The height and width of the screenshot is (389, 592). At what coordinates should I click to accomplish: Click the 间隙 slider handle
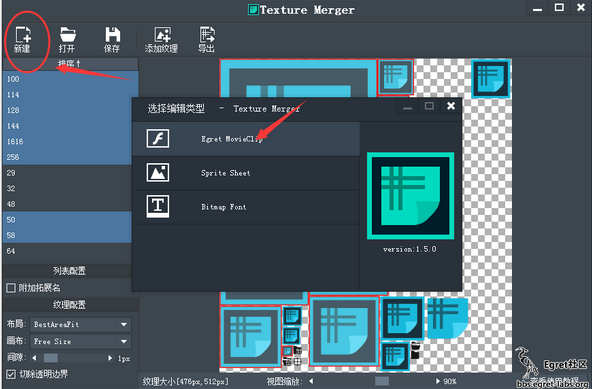51,358
